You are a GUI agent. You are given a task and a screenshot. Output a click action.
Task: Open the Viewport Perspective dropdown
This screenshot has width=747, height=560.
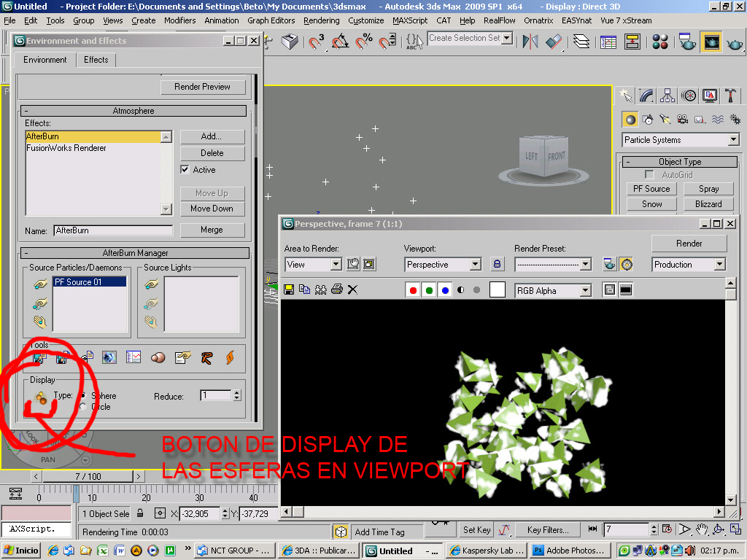pyautogui.click(x=475, y=264)
